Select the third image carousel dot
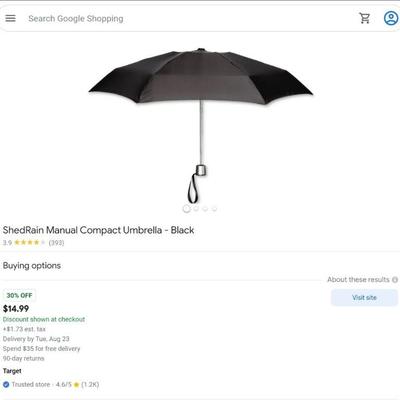This screenshot has height=400, width=400. (205, 209)
